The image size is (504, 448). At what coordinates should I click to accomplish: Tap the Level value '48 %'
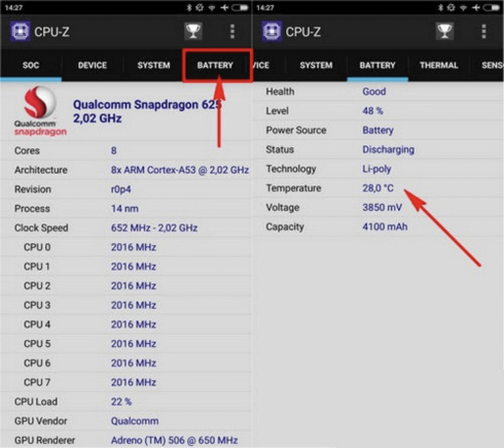[x=373, y=111]
